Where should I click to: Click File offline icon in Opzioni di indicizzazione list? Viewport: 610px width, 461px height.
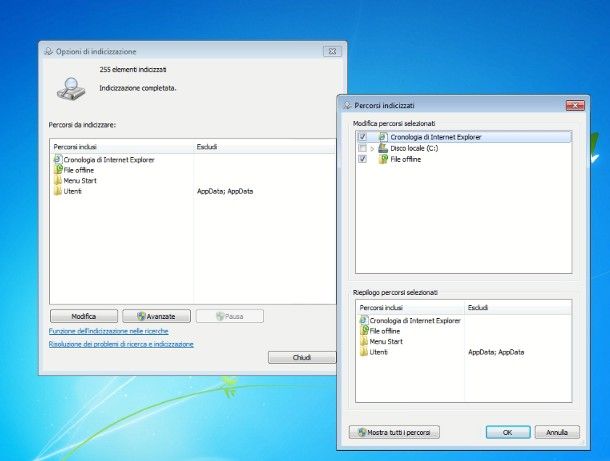pos(58,170)
